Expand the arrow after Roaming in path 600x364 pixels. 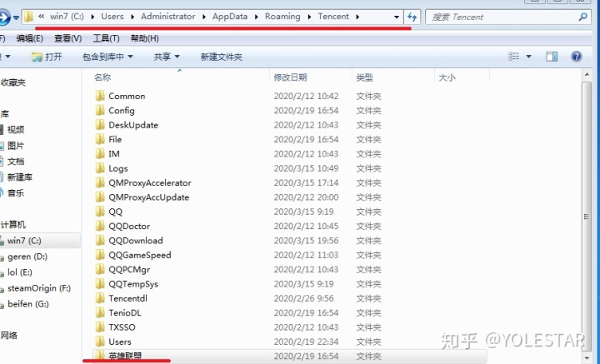tap(309, 17)
